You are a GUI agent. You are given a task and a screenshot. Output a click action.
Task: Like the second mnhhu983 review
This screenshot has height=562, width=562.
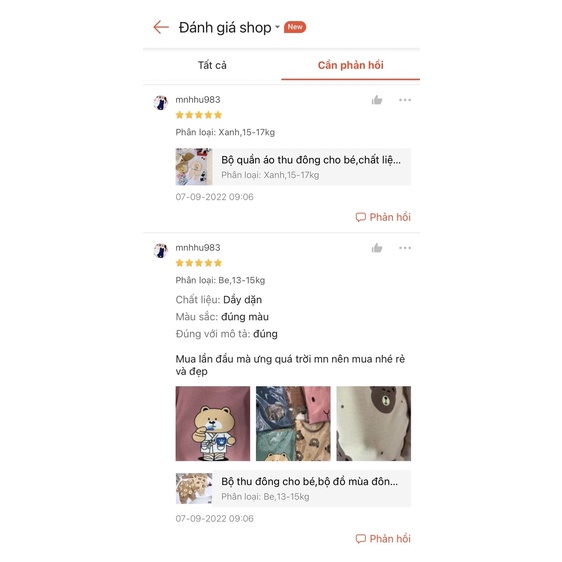[377, 248]
